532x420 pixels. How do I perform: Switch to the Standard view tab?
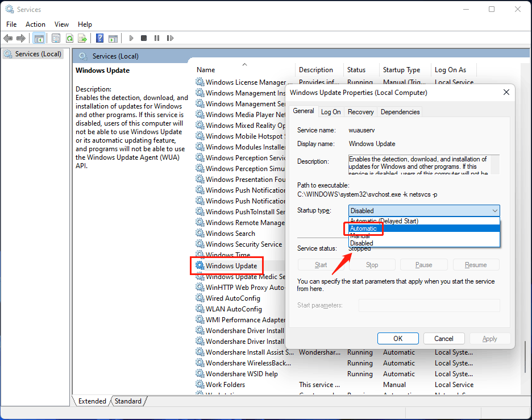tap(128, 401)
